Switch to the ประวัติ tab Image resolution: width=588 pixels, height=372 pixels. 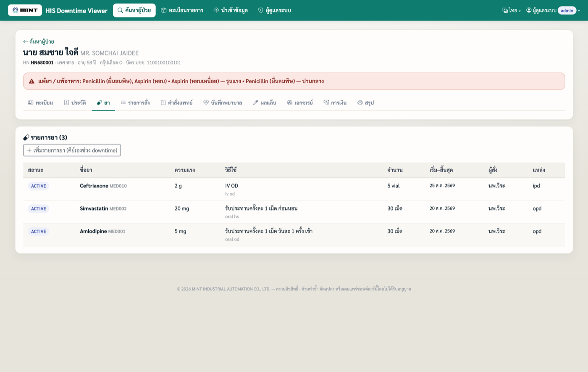[x=75, y=102]
